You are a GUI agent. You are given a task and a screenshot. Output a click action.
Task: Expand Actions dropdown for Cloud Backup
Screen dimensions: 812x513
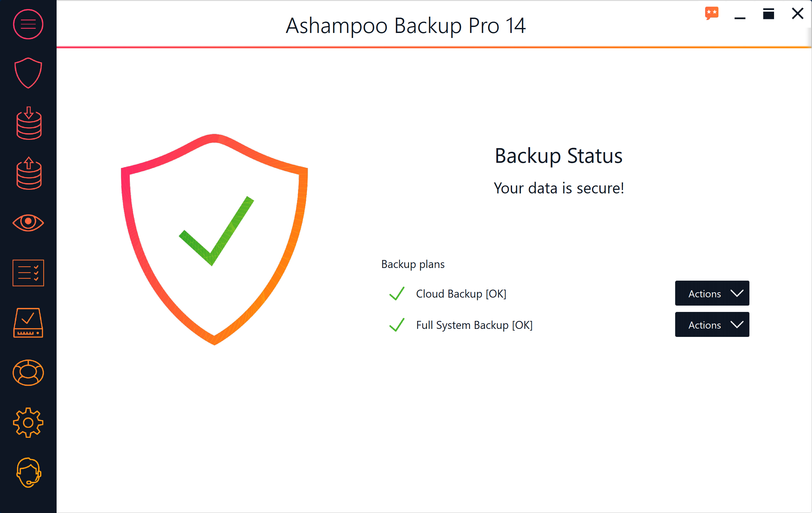coord(711,294)
